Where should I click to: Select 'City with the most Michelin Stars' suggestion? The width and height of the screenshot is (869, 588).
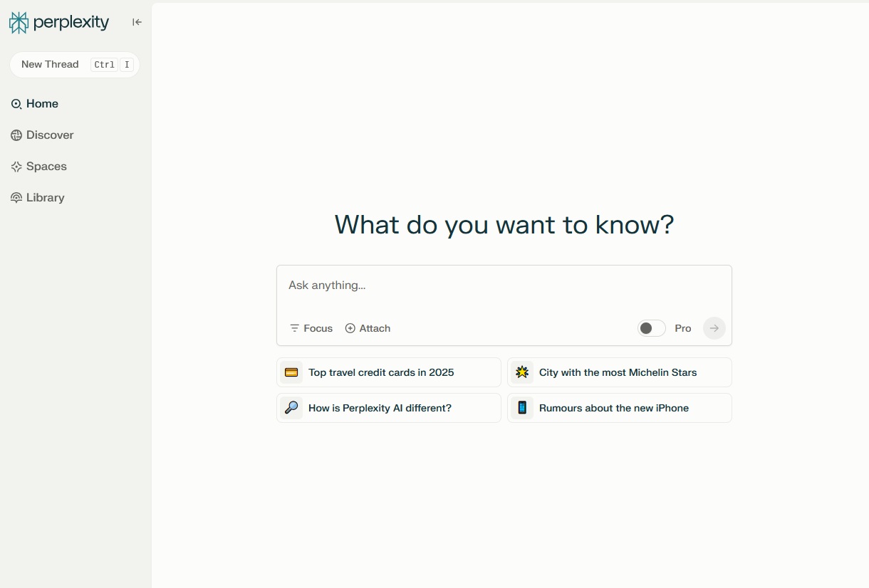(x=620, y=372)
